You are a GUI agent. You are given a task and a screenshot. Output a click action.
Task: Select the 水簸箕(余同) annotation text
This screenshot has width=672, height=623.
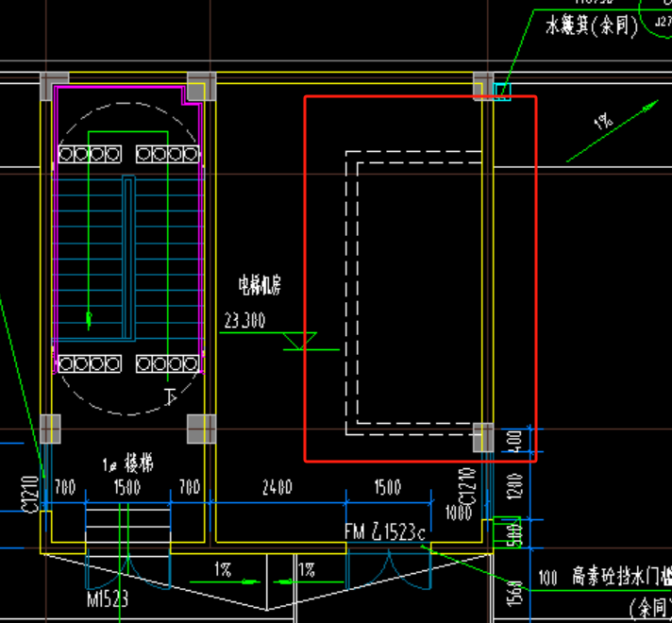tap(592, 25)
